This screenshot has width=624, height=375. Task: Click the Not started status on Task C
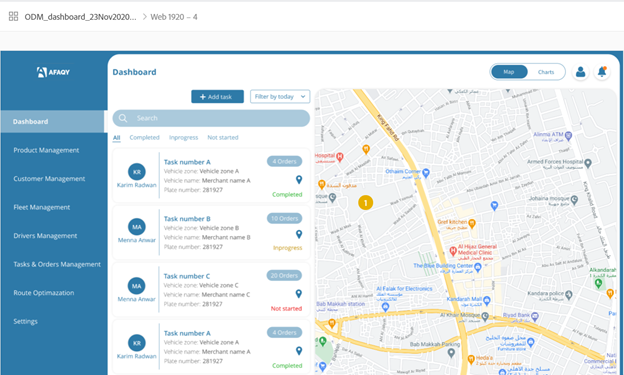[x=286, y=309]
